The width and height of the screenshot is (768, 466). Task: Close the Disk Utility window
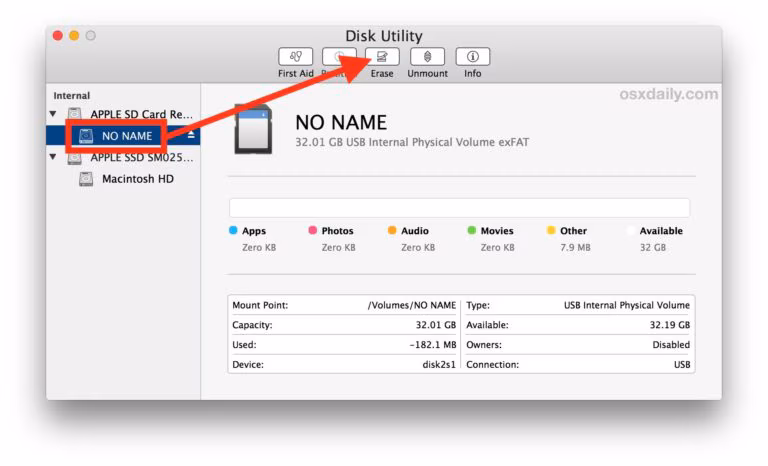58,35
